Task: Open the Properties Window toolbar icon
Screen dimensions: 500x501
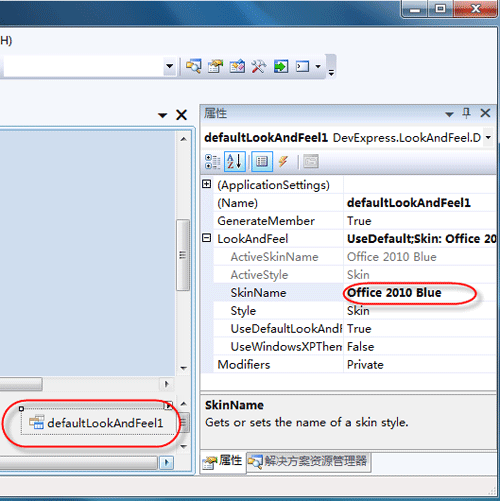Action: click(215, 66)
